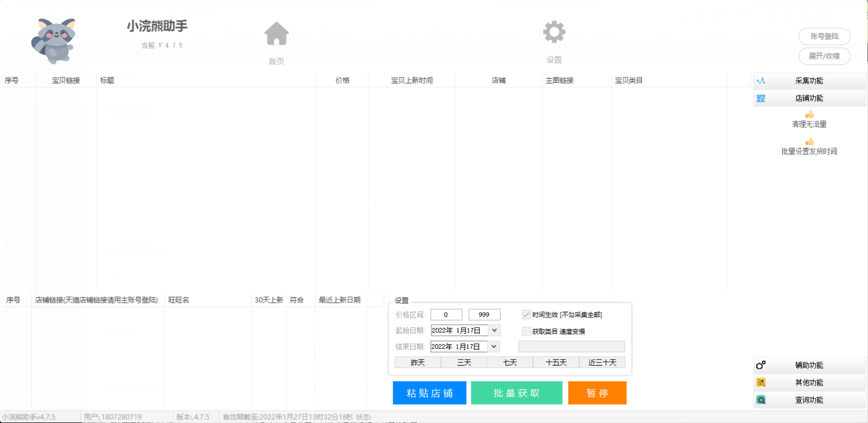The image size is (868, 423).
Task: Open the 起始日期 date dropdown
Action: pos(494,330)
